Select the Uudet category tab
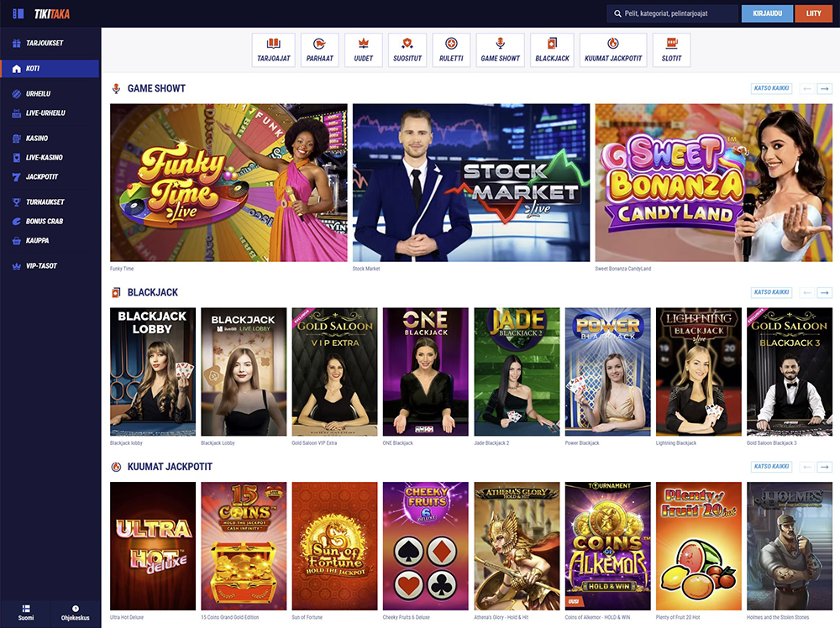The image size is (840, 628). pyautogui.click(x=363, y=50)
